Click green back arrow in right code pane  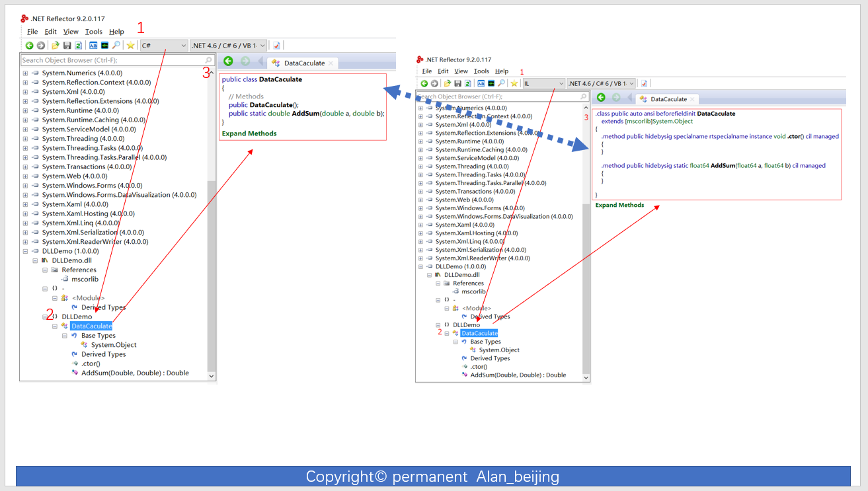tap(601, 98)
